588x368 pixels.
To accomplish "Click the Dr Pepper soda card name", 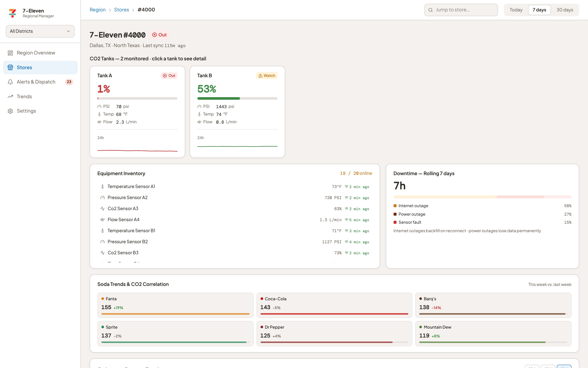I will coord(275,327).
